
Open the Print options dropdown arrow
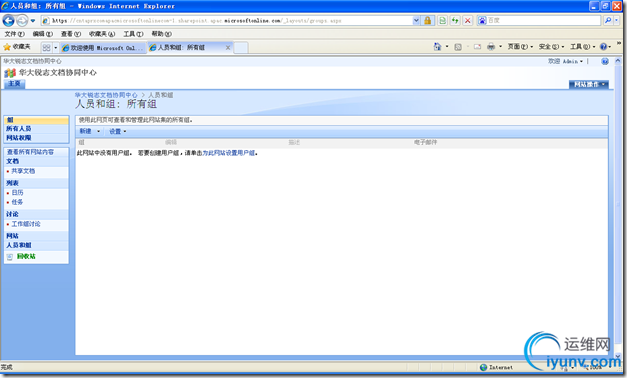tap(500, 47)
